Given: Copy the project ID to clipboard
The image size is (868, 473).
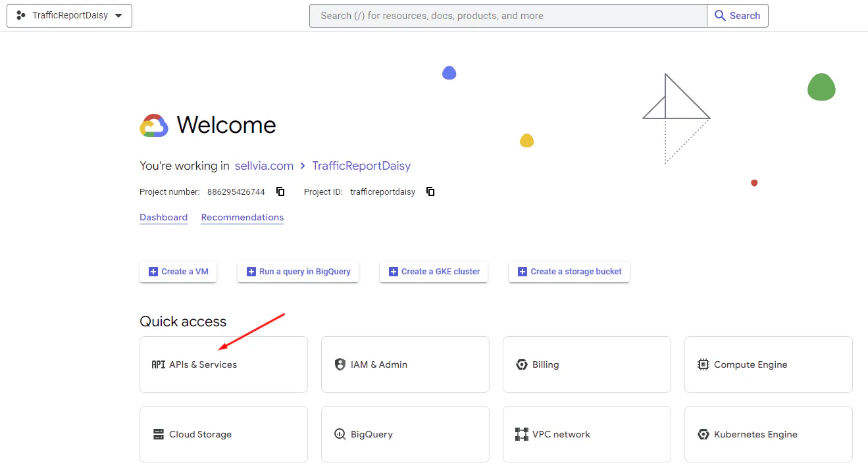Looking at the screenshot, I should click(430, 192).
